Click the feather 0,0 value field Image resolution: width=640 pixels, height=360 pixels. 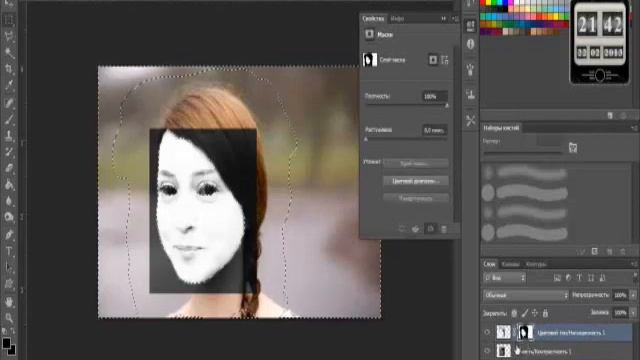435,131
